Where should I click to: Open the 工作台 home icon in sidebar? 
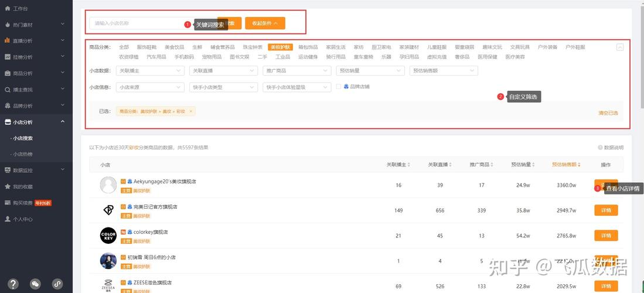click(8, 8)
